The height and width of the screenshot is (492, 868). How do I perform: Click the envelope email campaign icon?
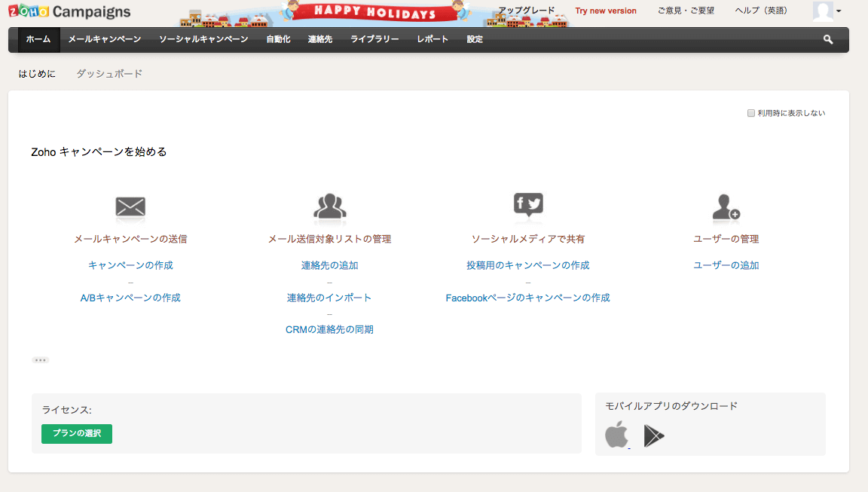[130, 207]
